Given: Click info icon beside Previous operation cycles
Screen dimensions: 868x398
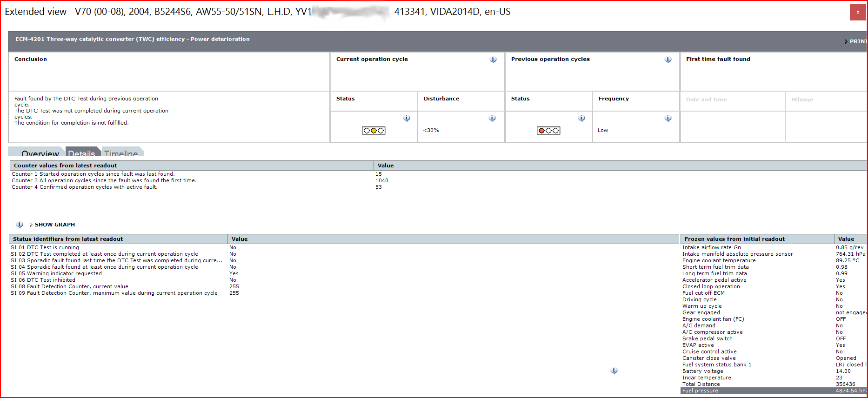Looking at the screenshot, I should point(668,60).
